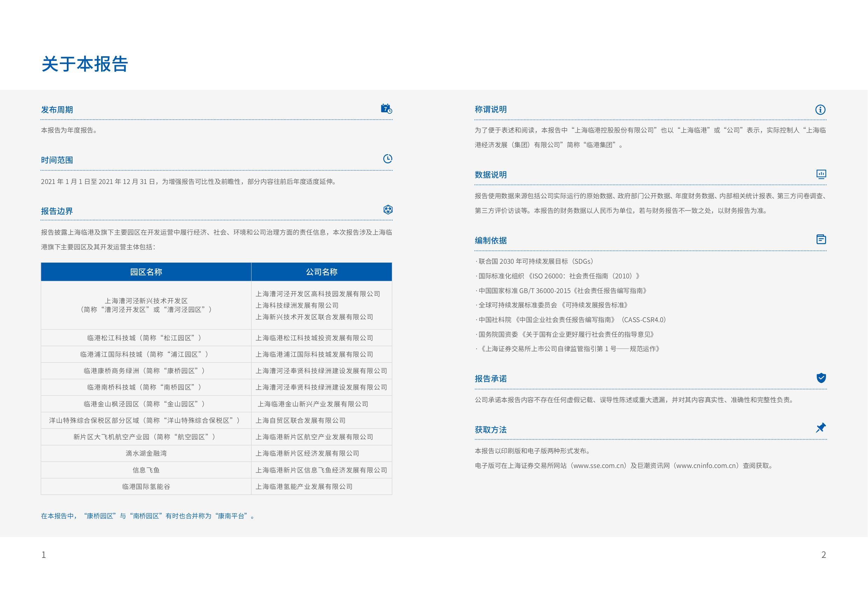Click the www.sse.com.cn website address

pos(598,466)
